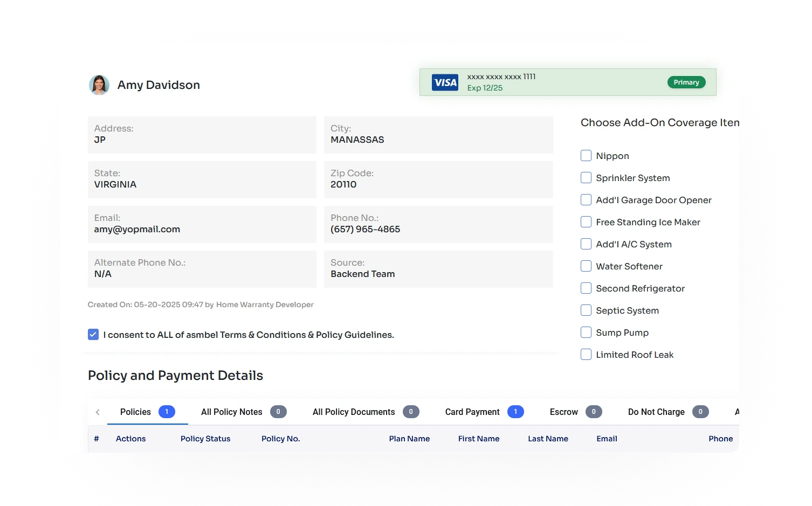Click the source value Backend Team
Image resolution: width=812 pixels, height=506 pixels.
[x=363, y=274]
